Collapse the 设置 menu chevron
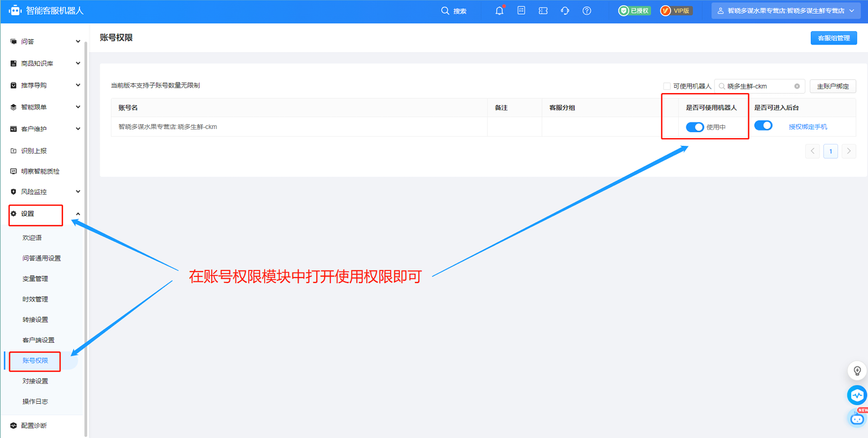This screenshot has width=868, height=438. (78, 214)
